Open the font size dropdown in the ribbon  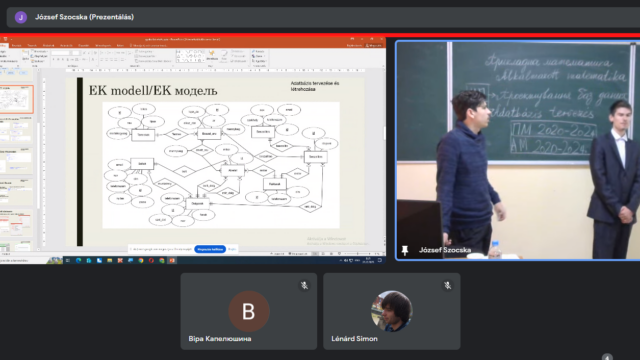tap(76, 53)
